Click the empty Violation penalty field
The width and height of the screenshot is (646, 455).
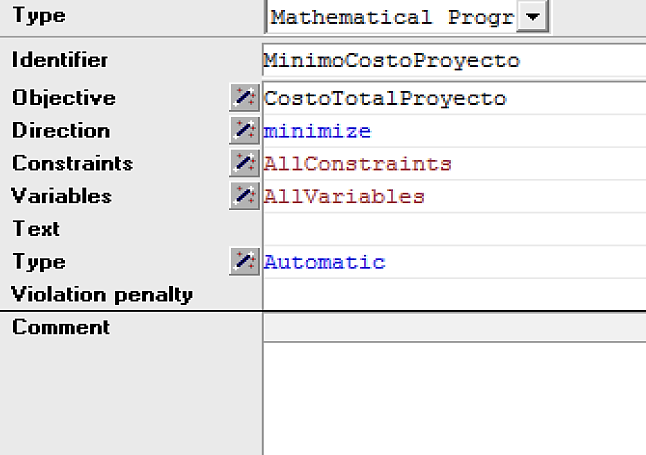(x=450, y=294)
